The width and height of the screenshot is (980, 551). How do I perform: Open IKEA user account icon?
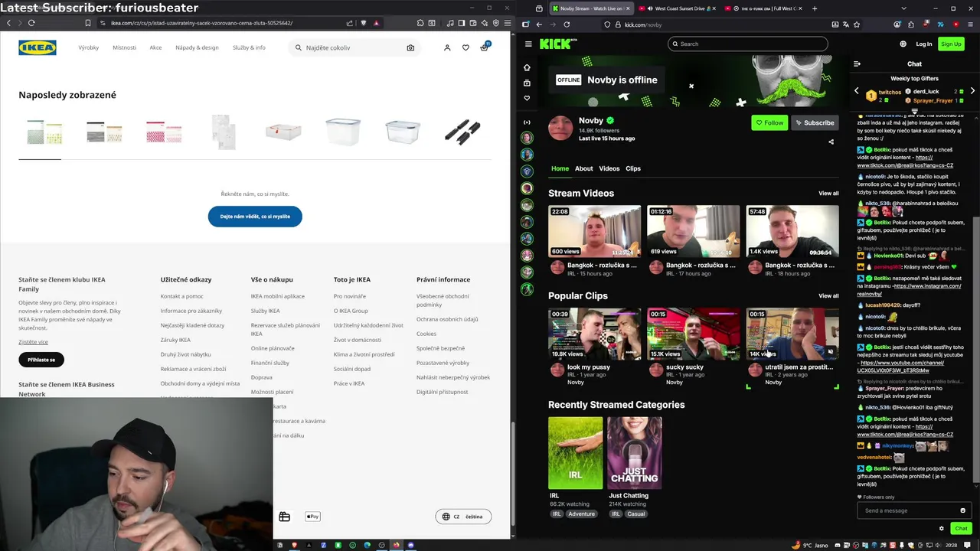[447, 47]
